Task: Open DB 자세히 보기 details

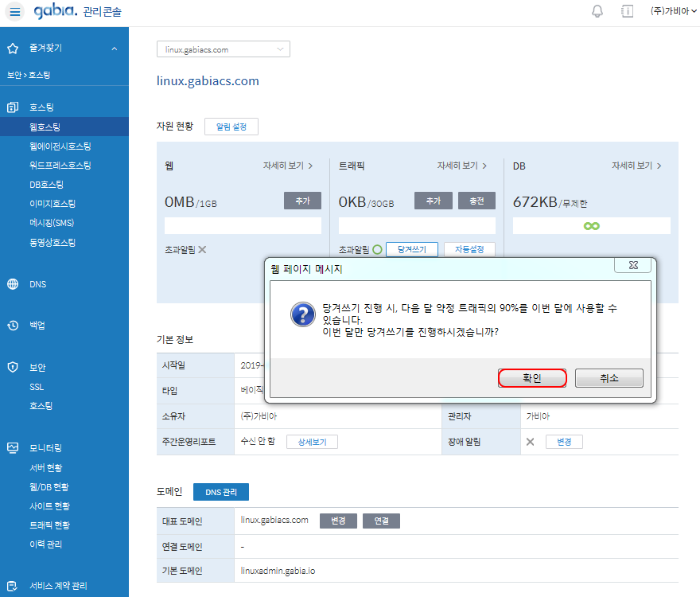Action: [636, 166]
